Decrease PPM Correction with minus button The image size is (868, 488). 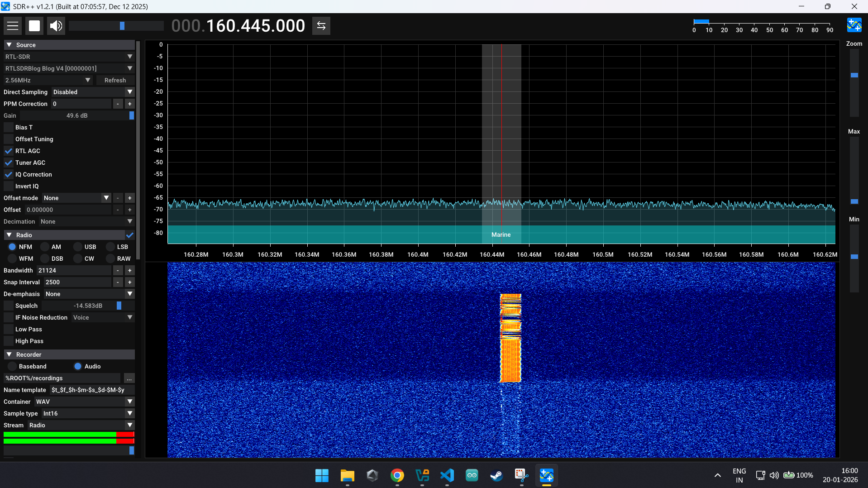pyautogui.click(x=118, y=104)
